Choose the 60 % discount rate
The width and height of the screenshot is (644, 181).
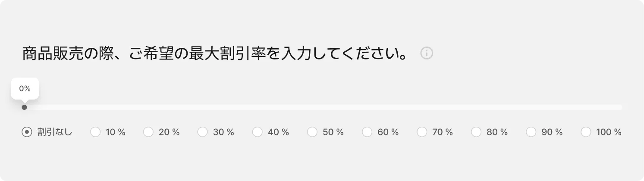367,132
